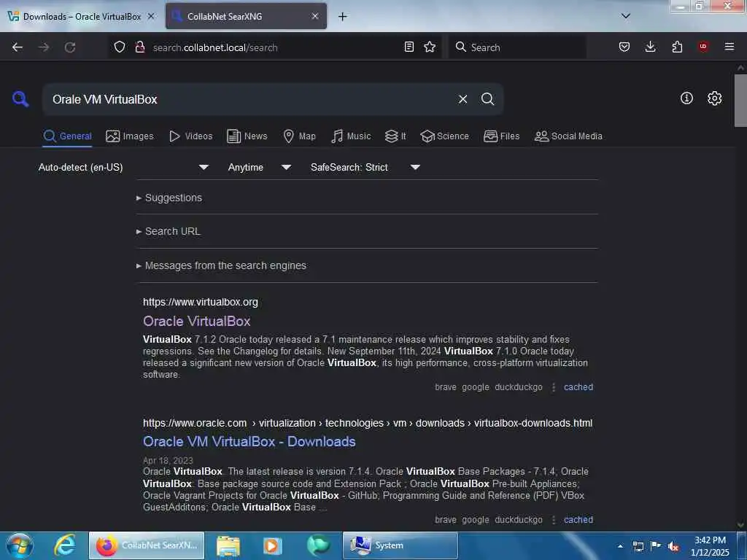Open the SafeSearch: Strict dropdown
This screenshot has width=747, height=560.
[x=365, y=167]
